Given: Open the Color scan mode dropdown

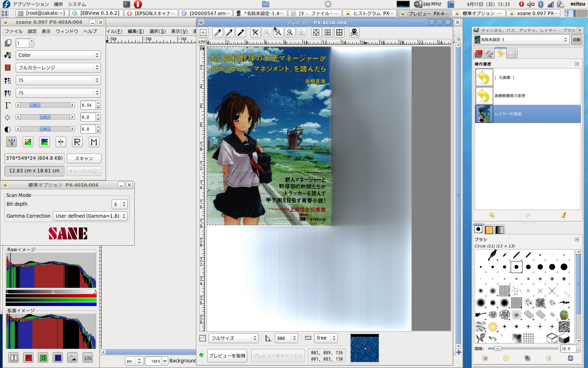Looking at the screenshot, I should click(58, 55).
